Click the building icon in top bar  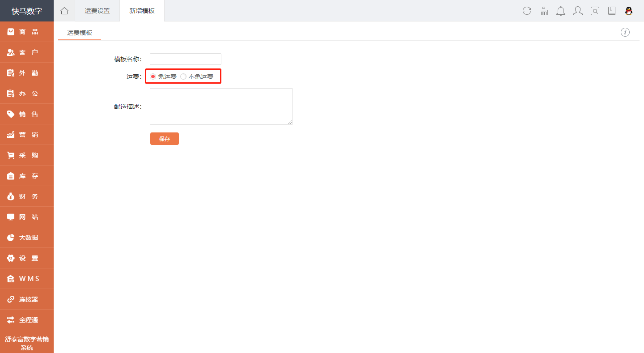click(544, 11)
